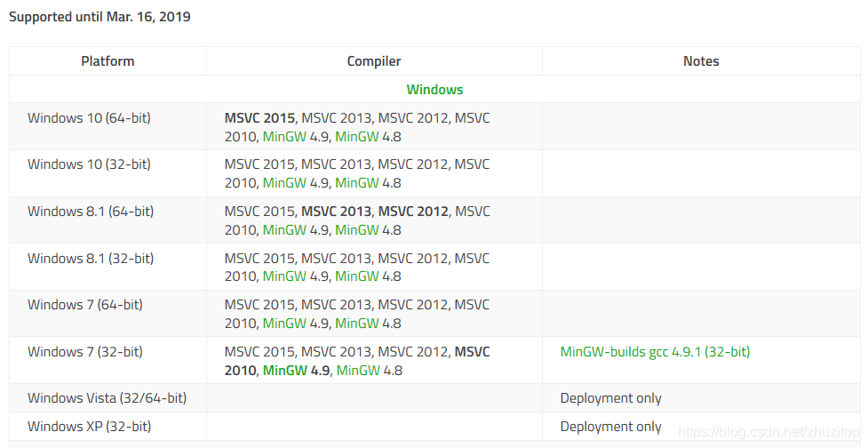Select the Notes column header

[x=701, y=61]
